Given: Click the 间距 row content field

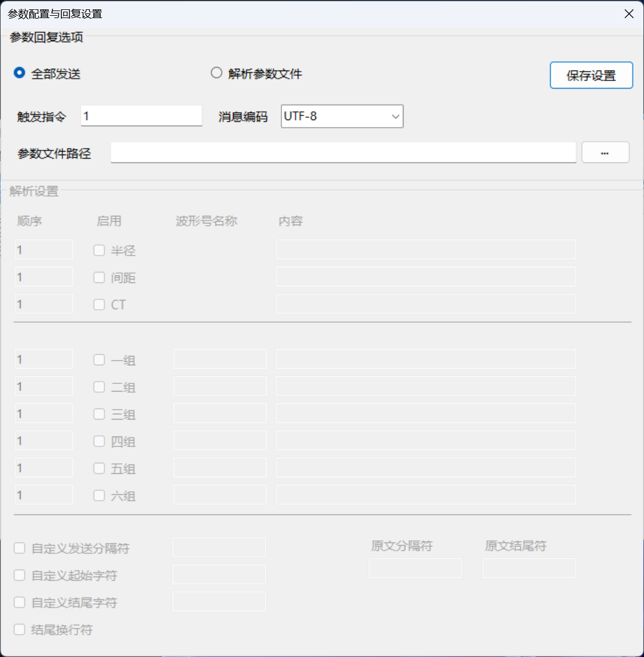Looking at the screenshot, I should pos(426,277).
